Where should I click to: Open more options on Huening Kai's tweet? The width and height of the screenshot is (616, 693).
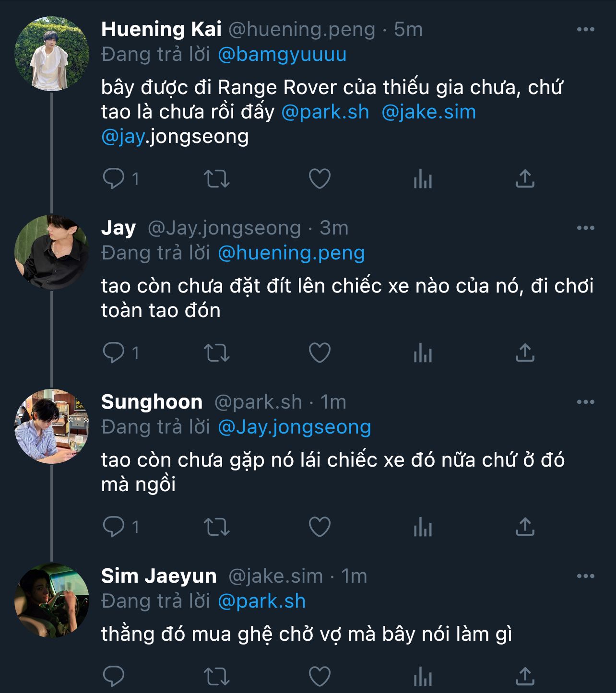coord(585,30)
